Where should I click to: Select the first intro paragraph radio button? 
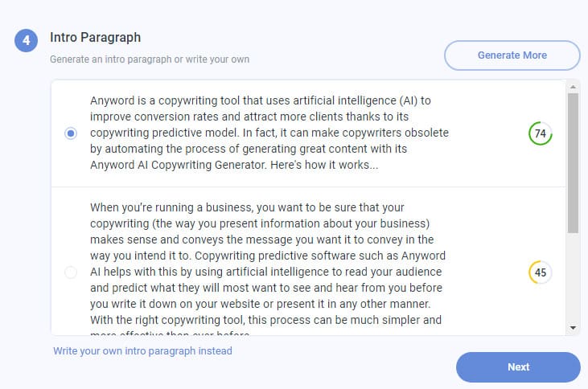[x=71, y=133]
